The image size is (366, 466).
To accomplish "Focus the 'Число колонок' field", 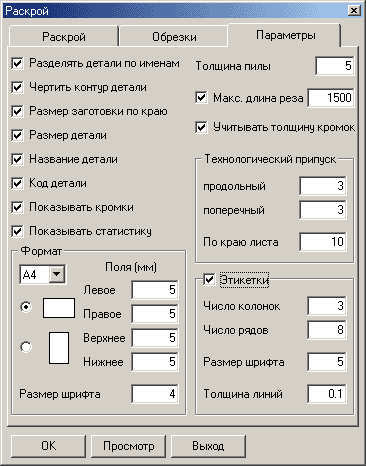I will [x=327, y=306].
